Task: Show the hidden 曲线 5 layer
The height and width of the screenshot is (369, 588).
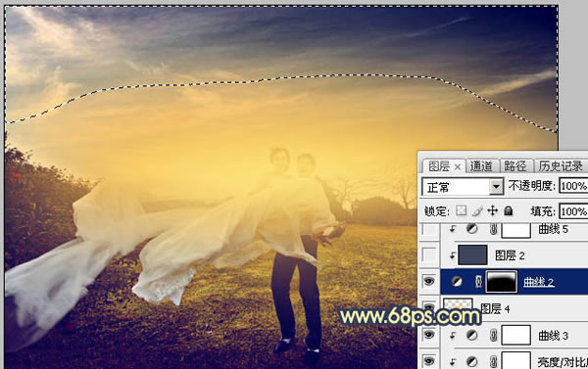Action: coord(429,229)
